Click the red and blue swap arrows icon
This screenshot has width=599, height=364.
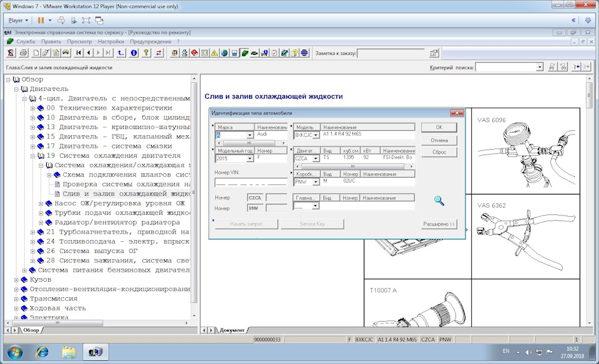pos(158,53)
